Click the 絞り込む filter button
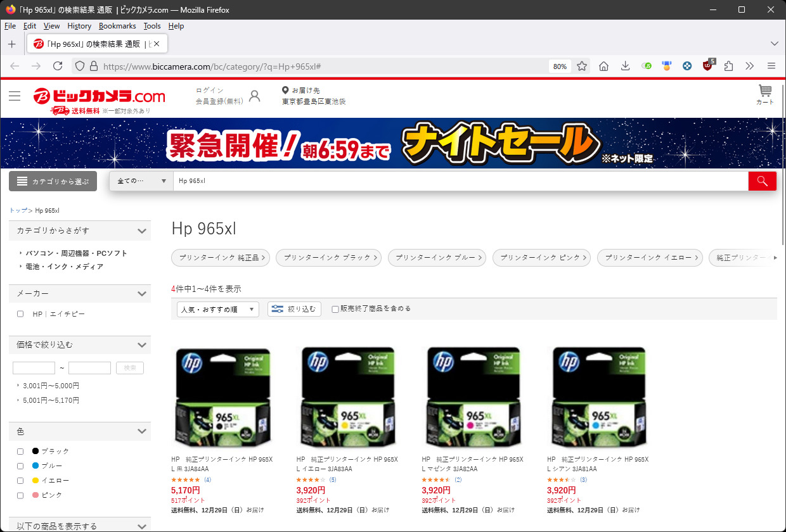The image size is (786, 532). tap(294, 309)
